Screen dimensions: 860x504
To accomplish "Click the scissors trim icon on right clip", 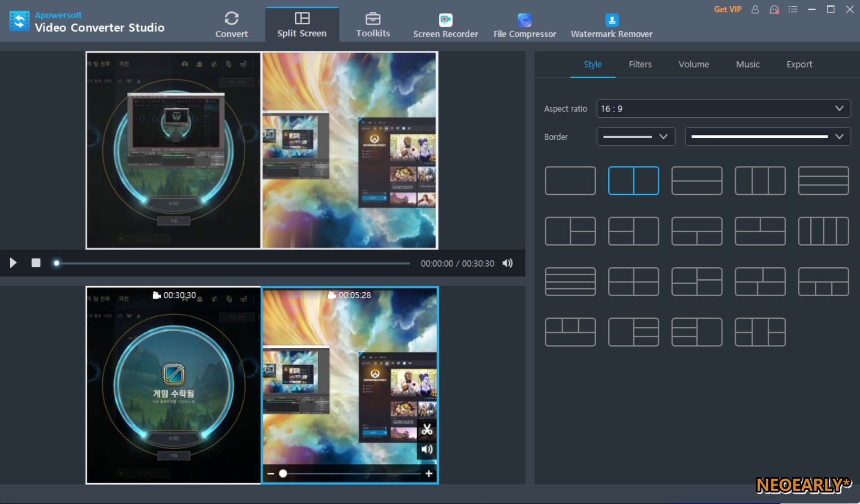I will click(427, 430).
